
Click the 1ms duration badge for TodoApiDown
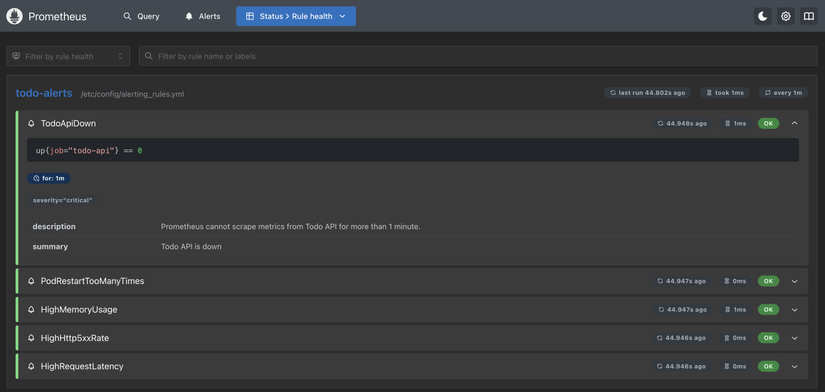click(736, 124)
